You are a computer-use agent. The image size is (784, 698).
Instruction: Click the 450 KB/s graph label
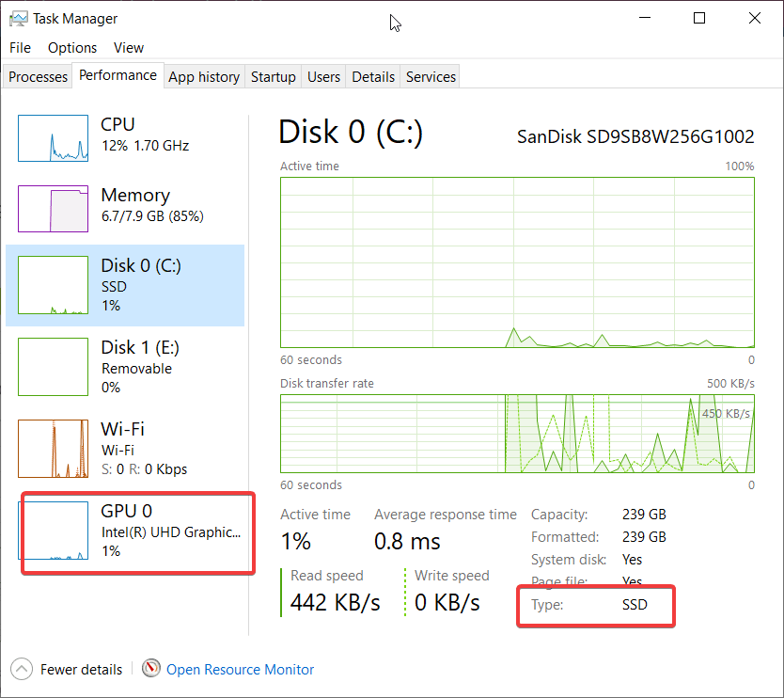point(726,413)
